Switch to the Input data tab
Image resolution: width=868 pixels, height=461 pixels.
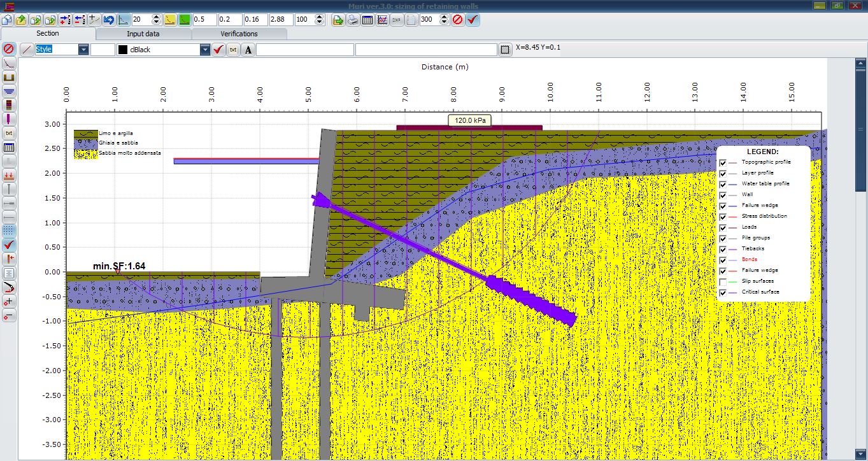143,34
